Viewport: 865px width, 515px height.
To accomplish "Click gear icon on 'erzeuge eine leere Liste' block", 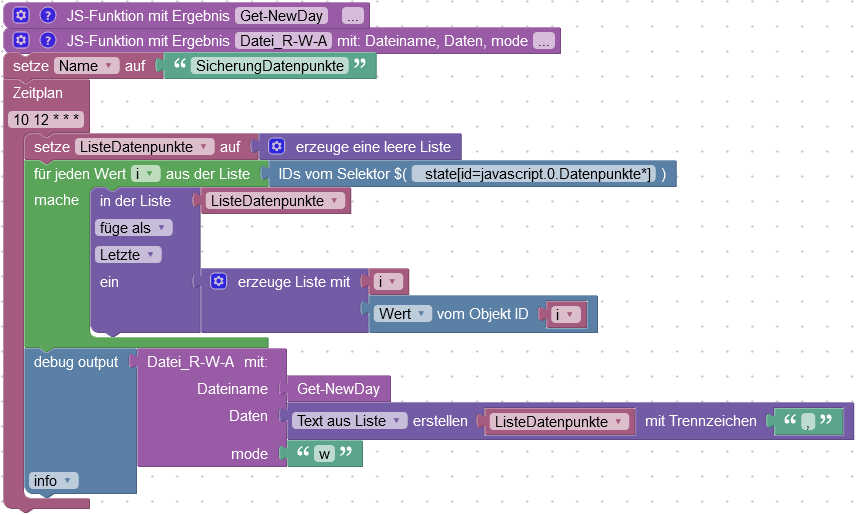I will tap(276, 146).
